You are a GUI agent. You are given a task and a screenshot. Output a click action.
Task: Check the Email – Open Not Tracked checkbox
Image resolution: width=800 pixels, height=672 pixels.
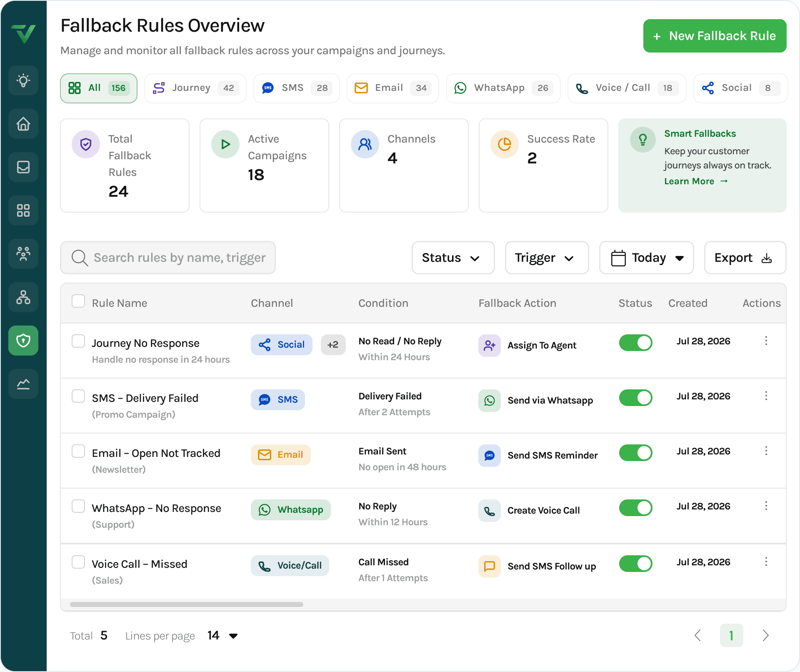[x=78, y=451]
